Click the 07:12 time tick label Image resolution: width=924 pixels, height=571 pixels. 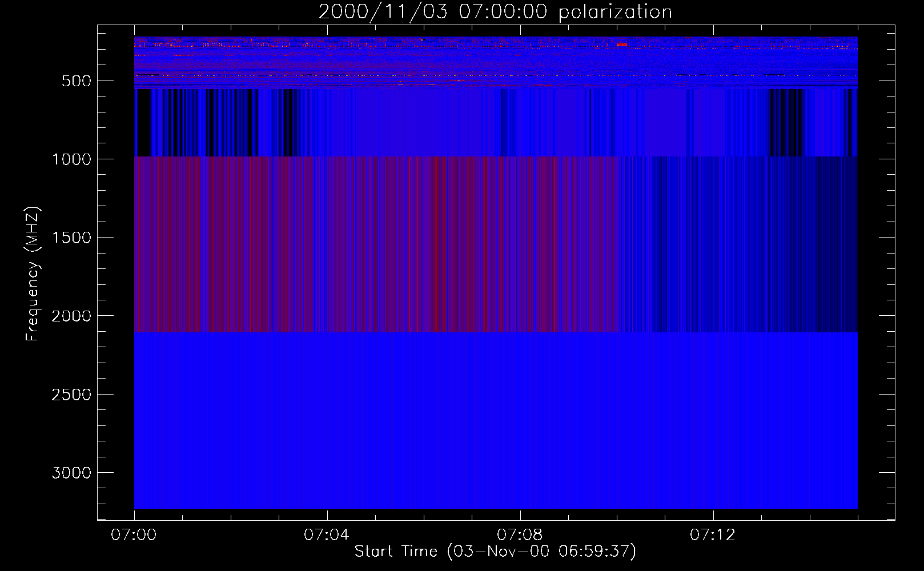(x=713, y=535)
